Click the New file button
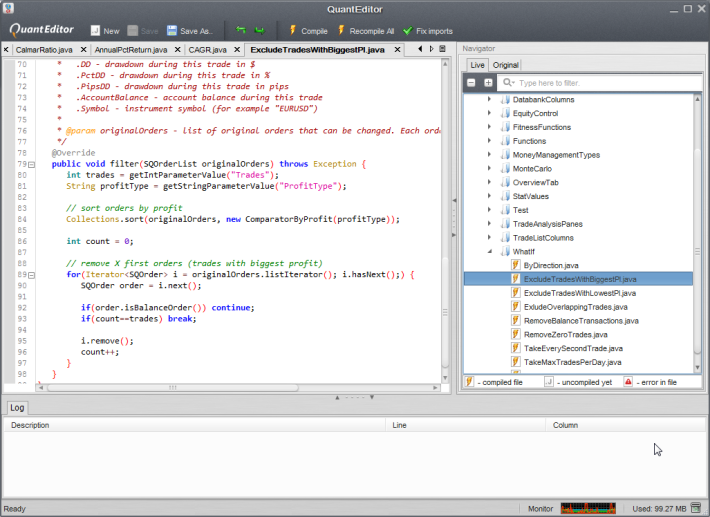710x517 pixels. point(105,31)
